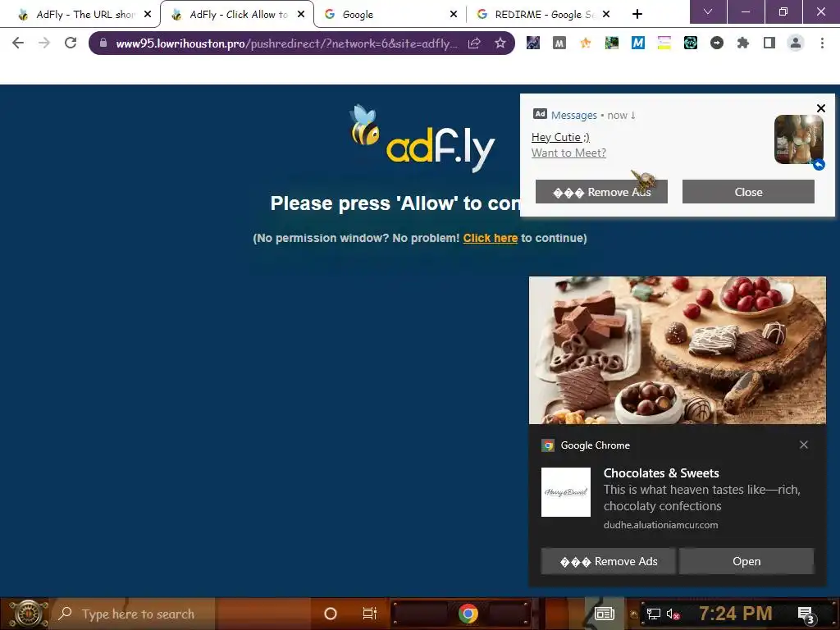The width and height of the screenshot is (840, 630).
Task: Open the 7:24 PM clock
Action: coord(736,614)
